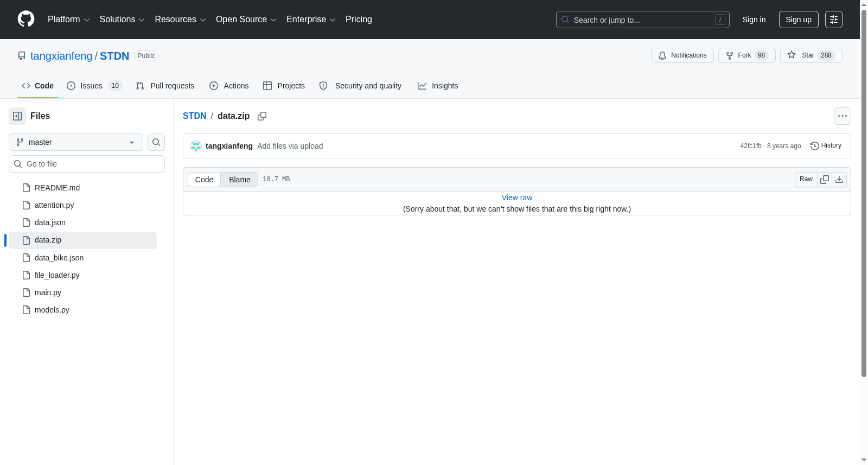Open models.py in the file tree

(x=82, y=310)
